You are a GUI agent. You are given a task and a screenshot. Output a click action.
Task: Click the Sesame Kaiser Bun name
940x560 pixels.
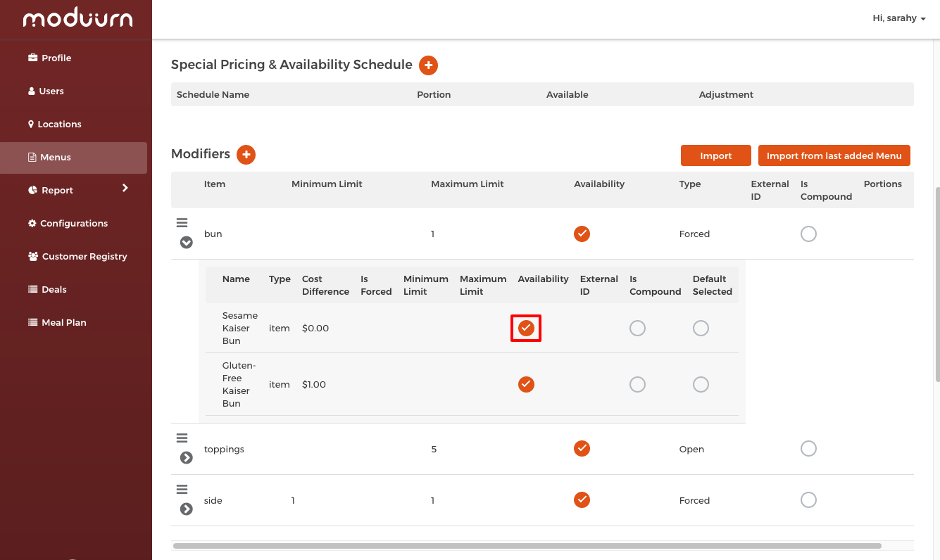point(240,328)
